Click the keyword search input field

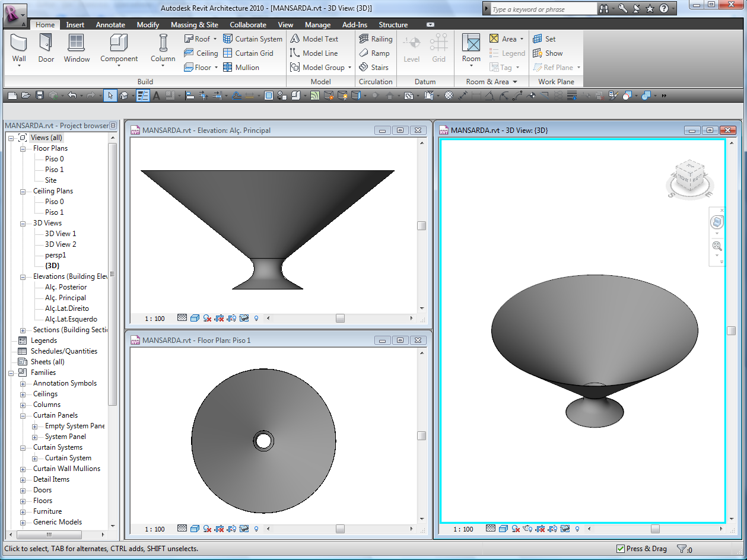(543, 9)
